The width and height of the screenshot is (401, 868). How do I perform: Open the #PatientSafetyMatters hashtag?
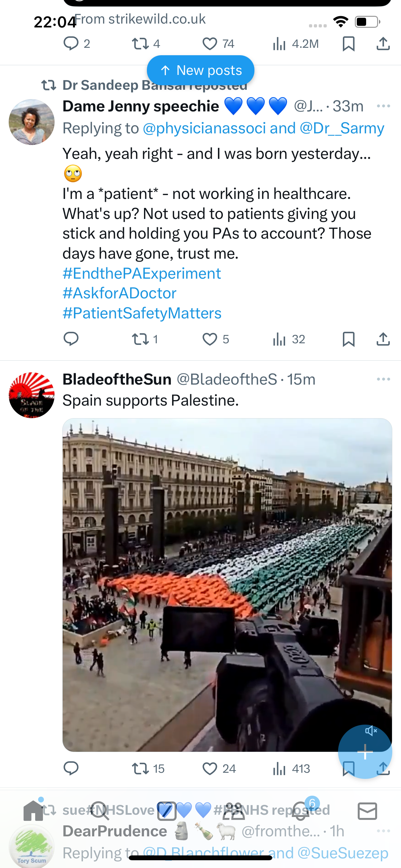142,313
